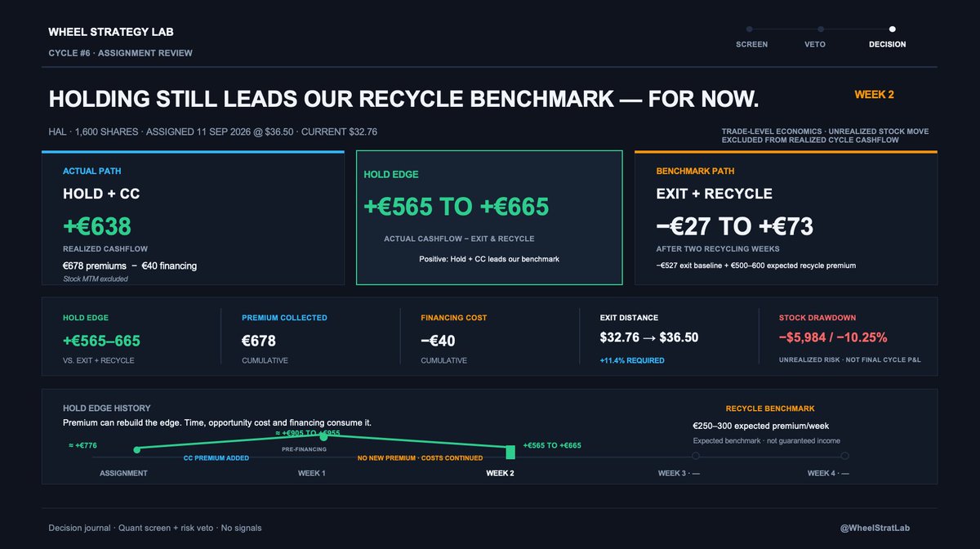
Task: Click the TRADE-LEVEL ECONOMICS note
Action: pyautogui.click(x=825, y=136)
